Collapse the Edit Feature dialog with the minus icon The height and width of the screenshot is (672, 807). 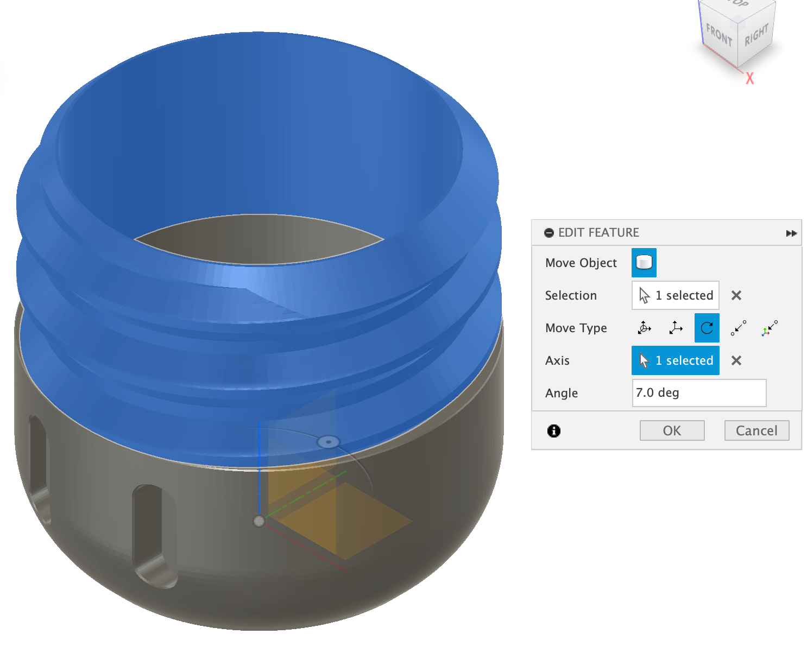click(x=549, y=233)
